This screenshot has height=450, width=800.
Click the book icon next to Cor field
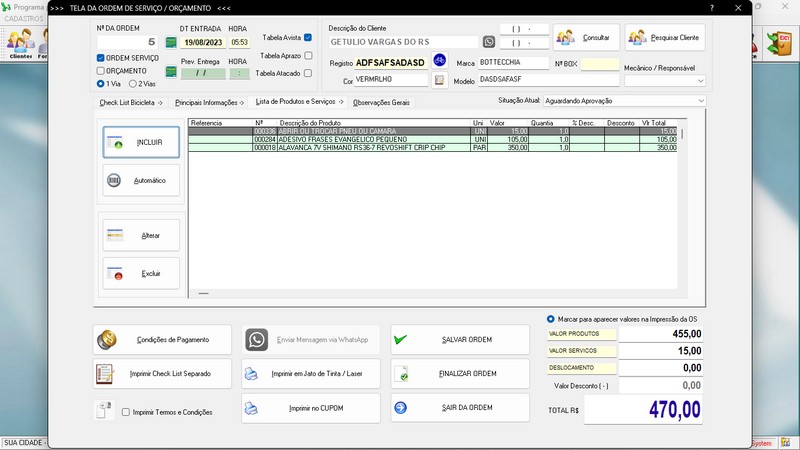coord(439,80)
